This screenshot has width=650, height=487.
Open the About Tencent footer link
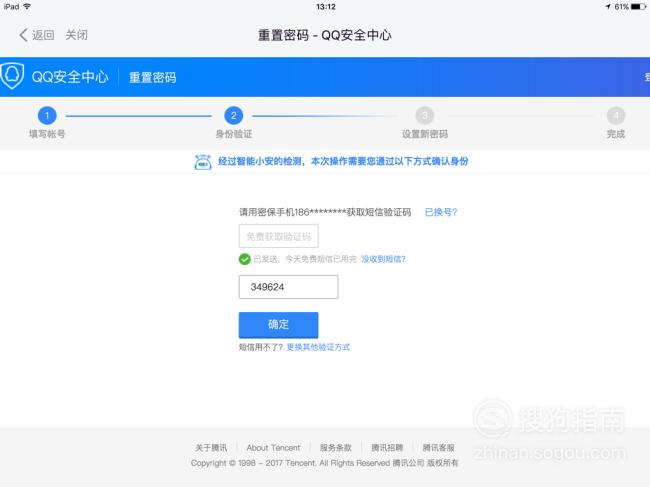273,448
